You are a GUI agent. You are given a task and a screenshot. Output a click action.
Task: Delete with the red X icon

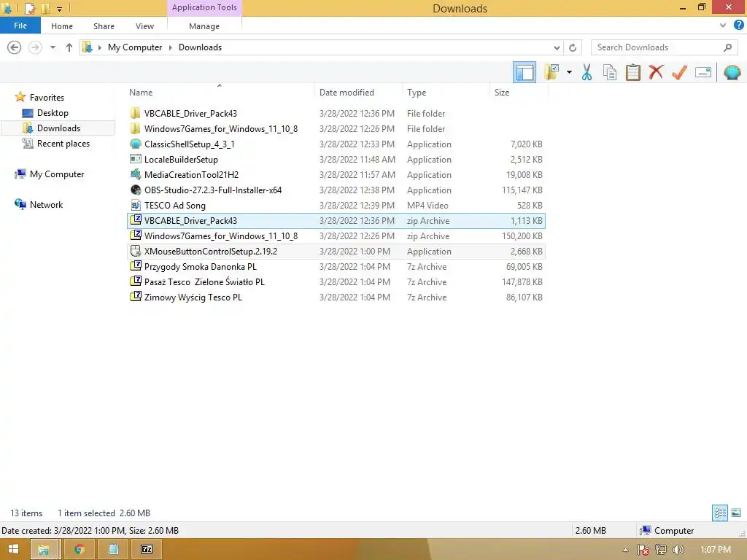pos(656,72)
